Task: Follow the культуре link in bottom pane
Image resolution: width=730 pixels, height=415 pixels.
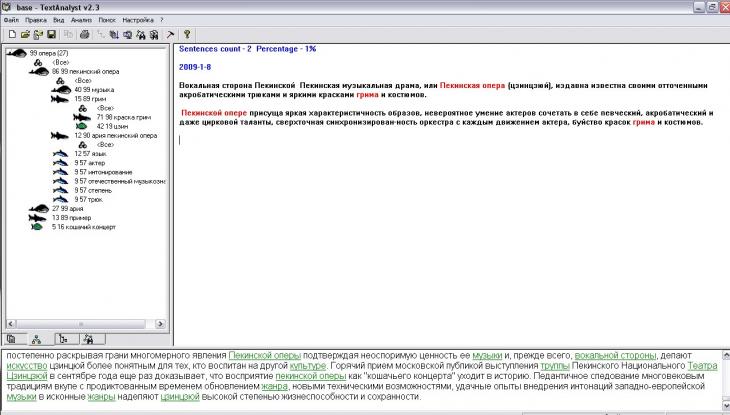Action: click(x=308, y=366)
